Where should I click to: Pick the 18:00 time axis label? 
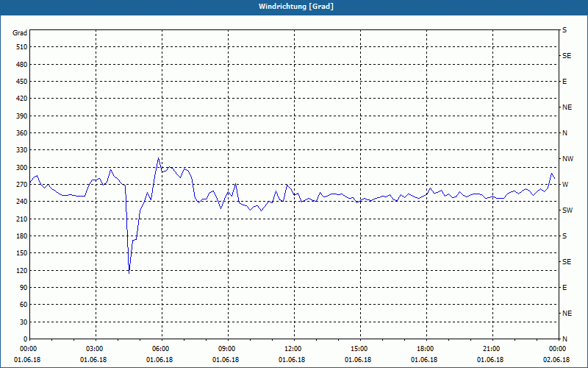pos(425,349)
